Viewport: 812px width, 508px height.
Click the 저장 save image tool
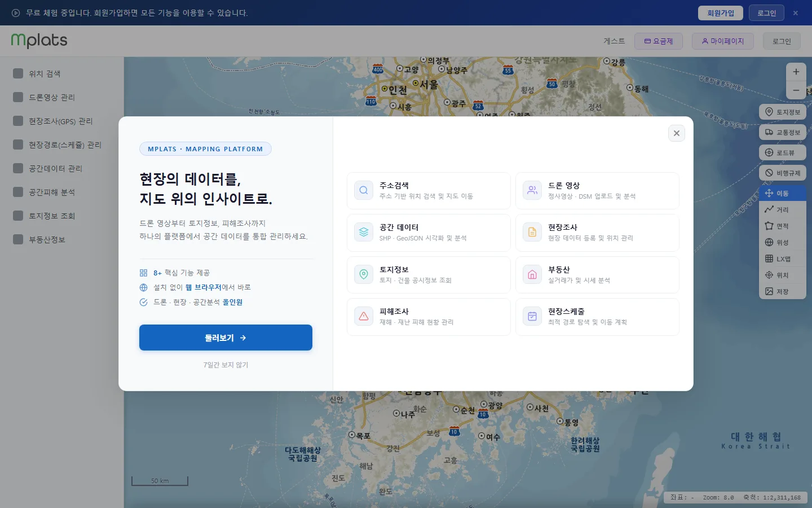pyautogui.click(x=782, y=291)
